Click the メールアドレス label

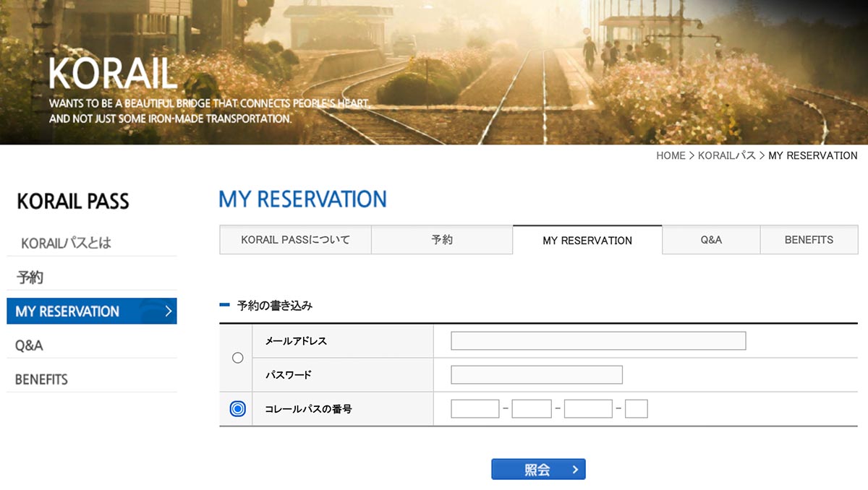(x=296, y=341)
